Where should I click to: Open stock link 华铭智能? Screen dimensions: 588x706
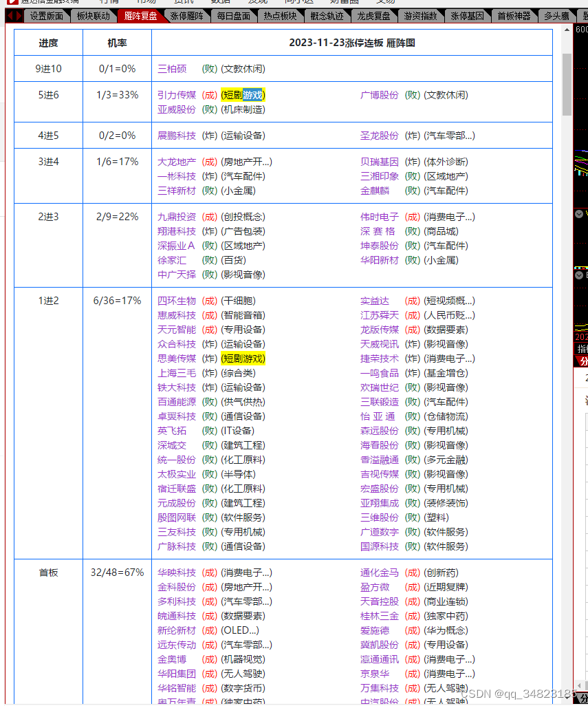coord(177,688)
